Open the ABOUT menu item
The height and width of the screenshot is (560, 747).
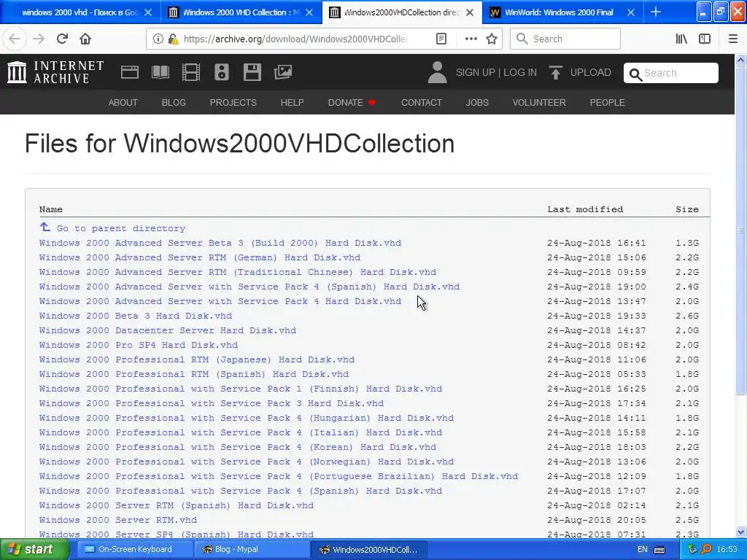tap(123, 102)
